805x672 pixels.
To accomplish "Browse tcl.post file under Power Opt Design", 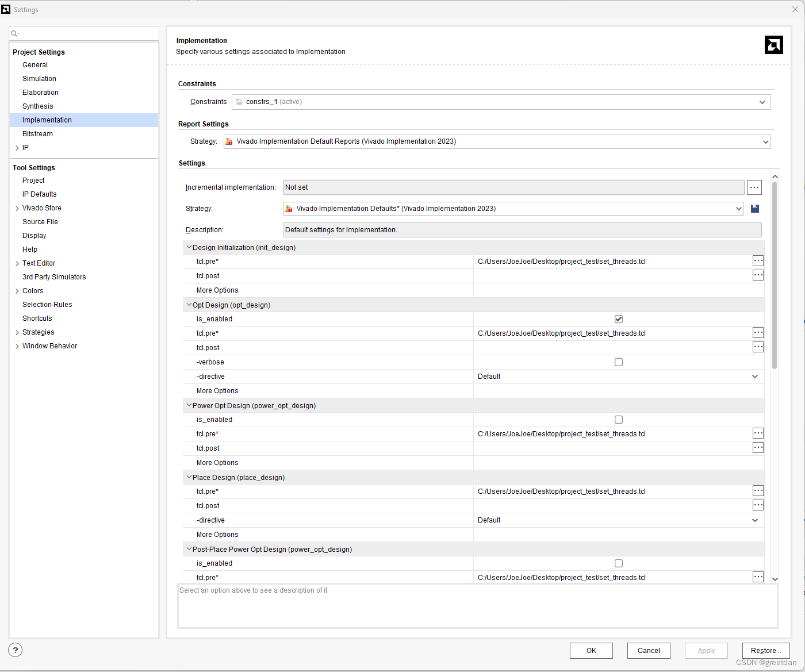I will 758,448.
